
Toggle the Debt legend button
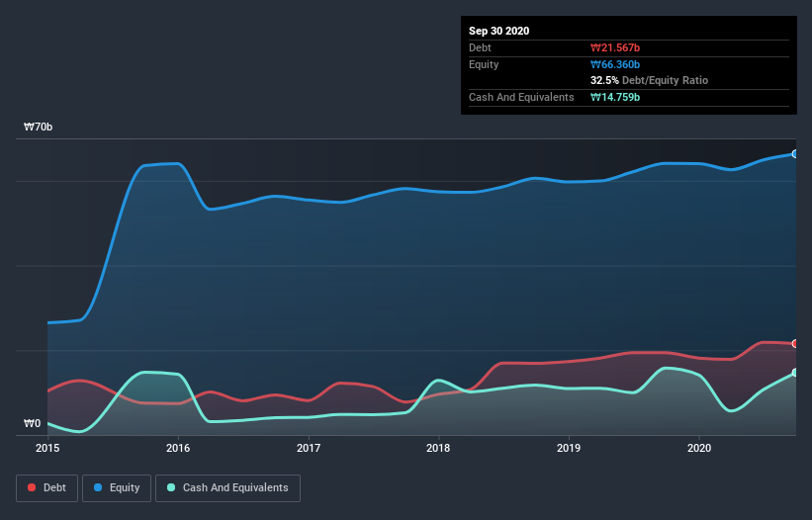[46, 488]
